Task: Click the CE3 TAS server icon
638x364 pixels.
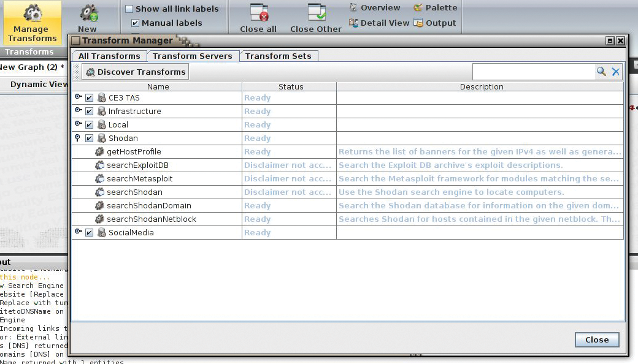Action: [102, 98]
